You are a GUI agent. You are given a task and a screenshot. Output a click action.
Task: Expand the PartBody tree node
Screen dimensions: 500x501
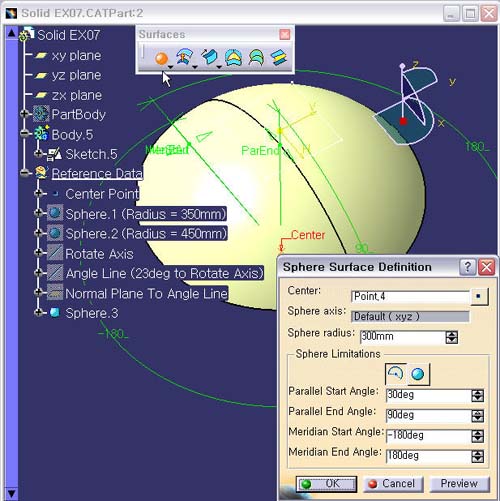pyautogui.click(x=24, y=114)
